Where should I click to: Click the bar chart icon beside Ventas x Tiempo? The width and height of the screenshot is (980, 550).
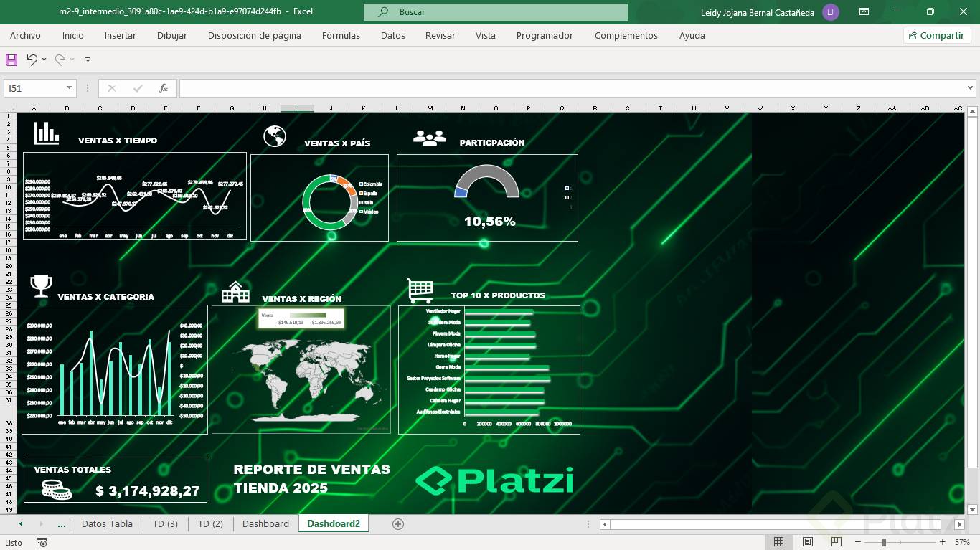pyautogui.click(x=47, y=133)
